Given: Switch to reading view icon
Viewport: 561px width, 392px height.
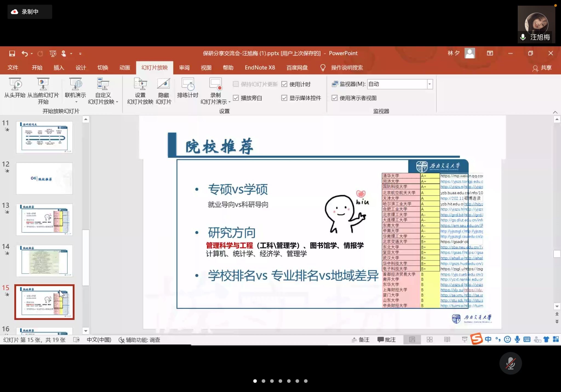Looking at the screenshot, I should pyautogui.click(x=447, y=340).
